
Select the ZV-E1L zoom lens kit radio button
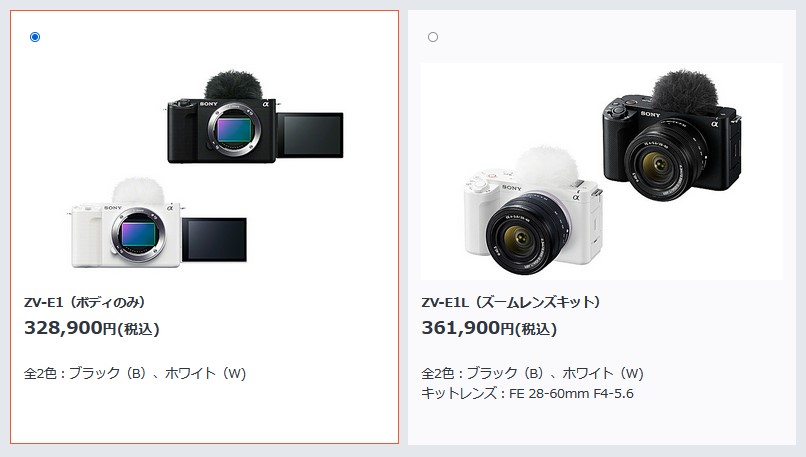(x=433, y=37)
